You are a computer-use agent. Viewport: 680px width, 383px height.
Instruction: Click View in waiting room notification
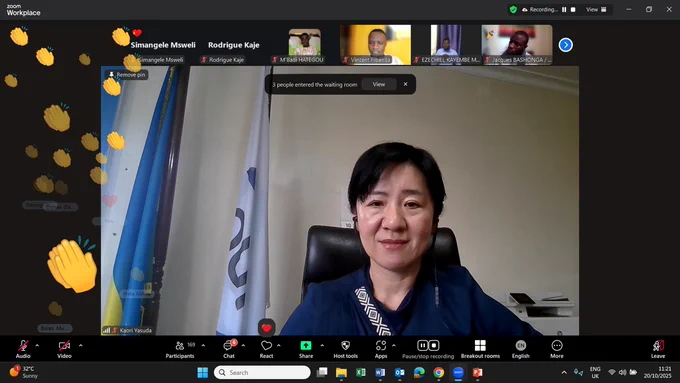tap(379, 84)
